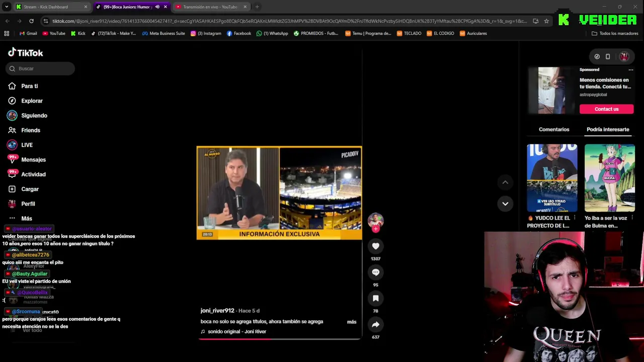Follow the creator with the red plus badge
The height and width of the screenshot is (362, 644).
click(375, 229)
